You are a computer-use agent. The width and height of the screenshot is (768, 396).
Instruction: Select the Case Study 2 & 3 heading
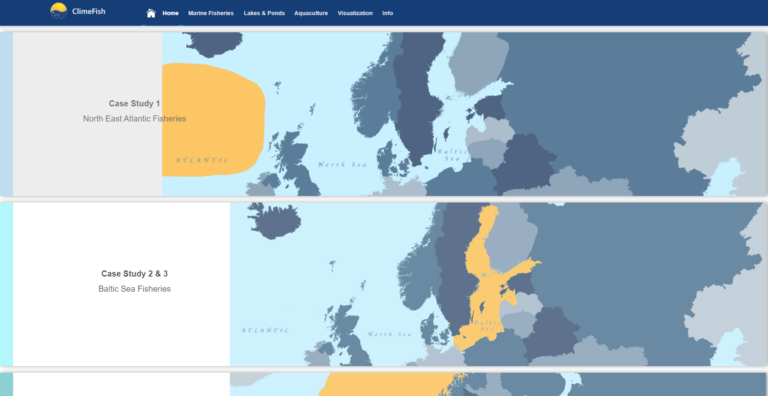click(x=134, y=273)
